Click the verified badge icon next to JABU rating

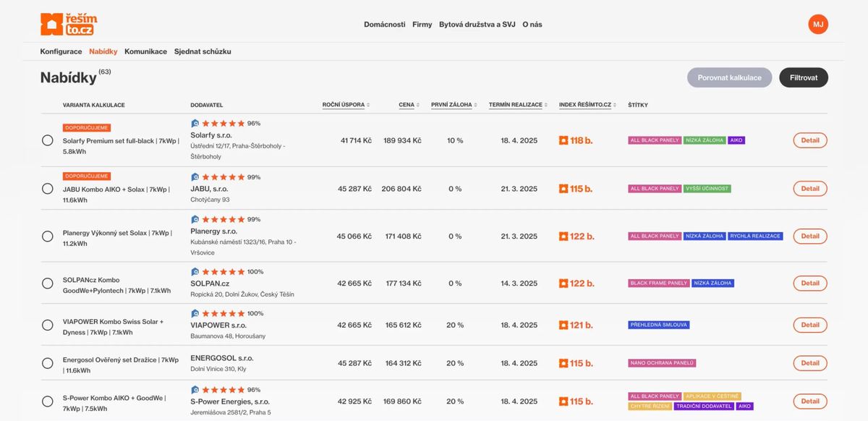195,177
